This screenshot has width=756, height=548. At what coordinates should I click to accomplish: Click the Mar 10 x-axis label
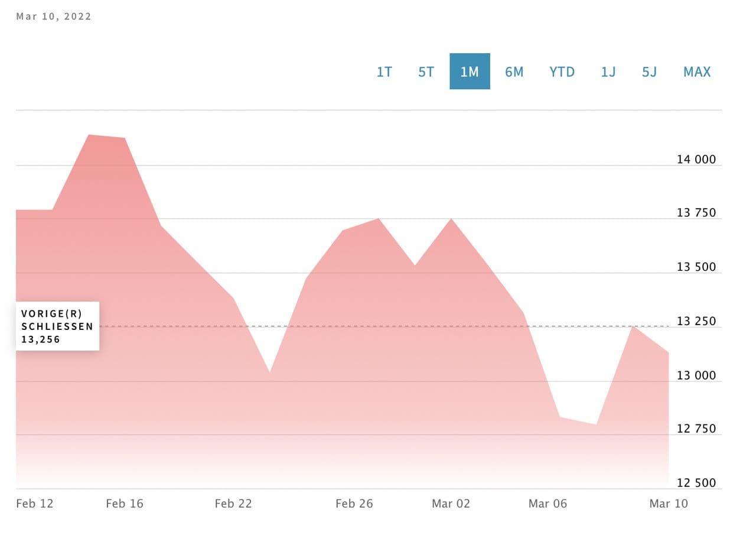[669, 504]
